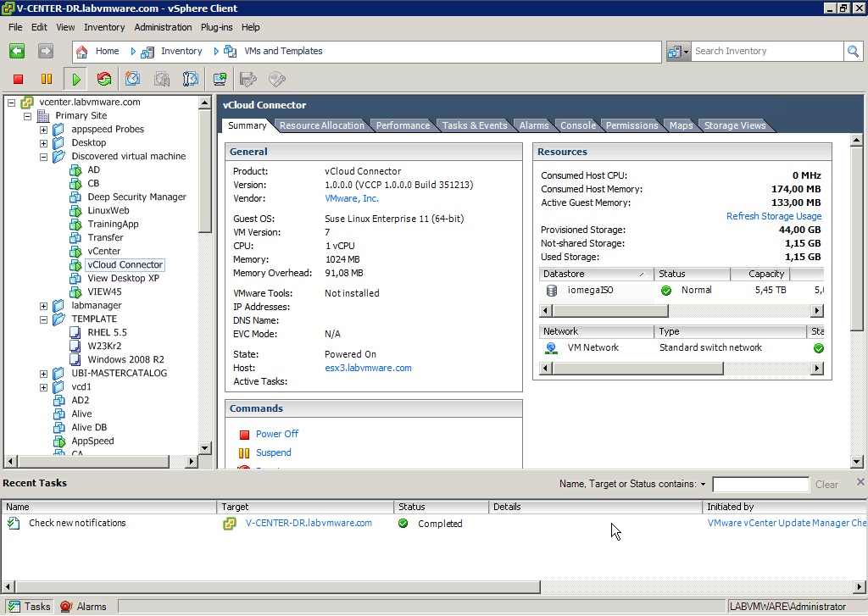Click the Power Off command link
The image size is (868, 616).
277,435
